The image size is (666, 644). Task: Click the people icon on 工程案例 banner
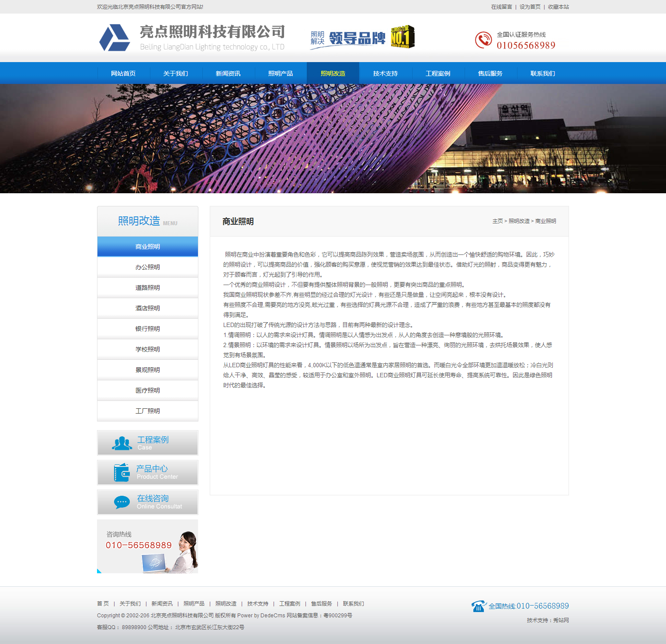(x=122, y=443)
